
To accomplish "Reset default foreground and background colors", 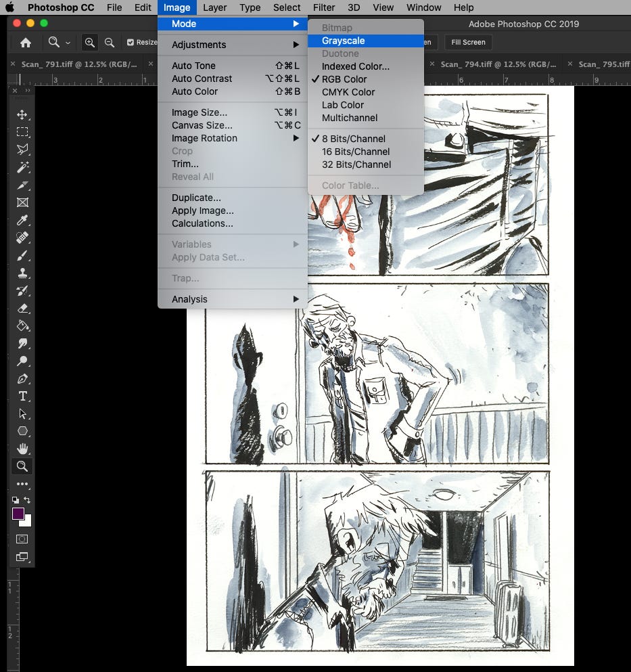I will [16, 499].
